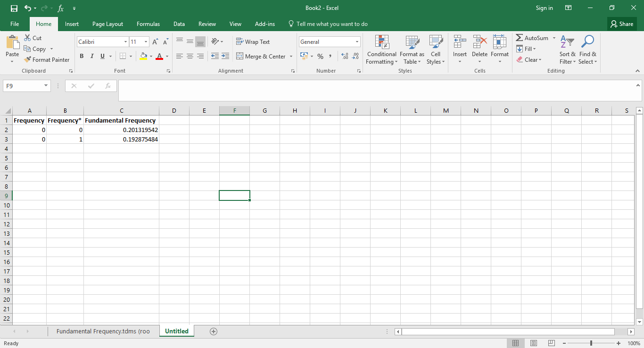Align text to the left
Screen dimensions: 644x348
(180, 56)
